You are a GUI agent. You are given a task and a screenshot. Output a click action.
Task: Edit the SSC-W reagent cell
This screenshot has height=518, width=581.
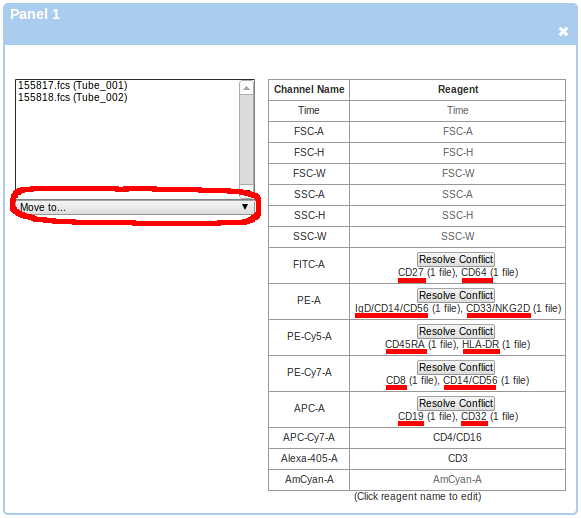[457, 236]
